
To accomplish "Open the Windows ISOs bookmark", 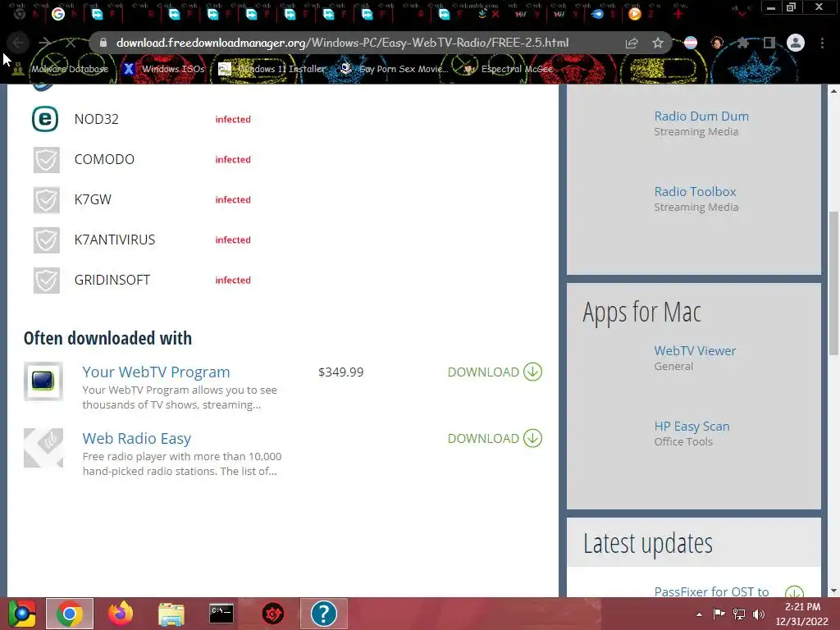I will click(x=163, y=69).
